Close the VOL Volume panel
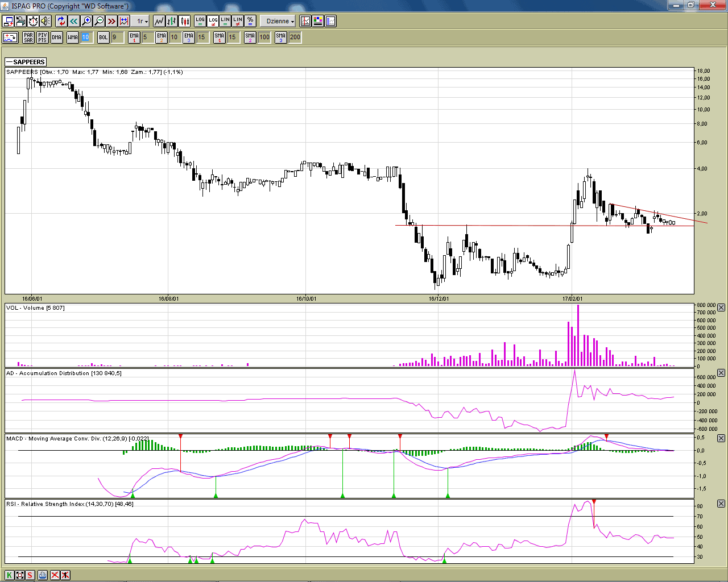Viewport: 728px width, 582px height. (x=721, y=307)
